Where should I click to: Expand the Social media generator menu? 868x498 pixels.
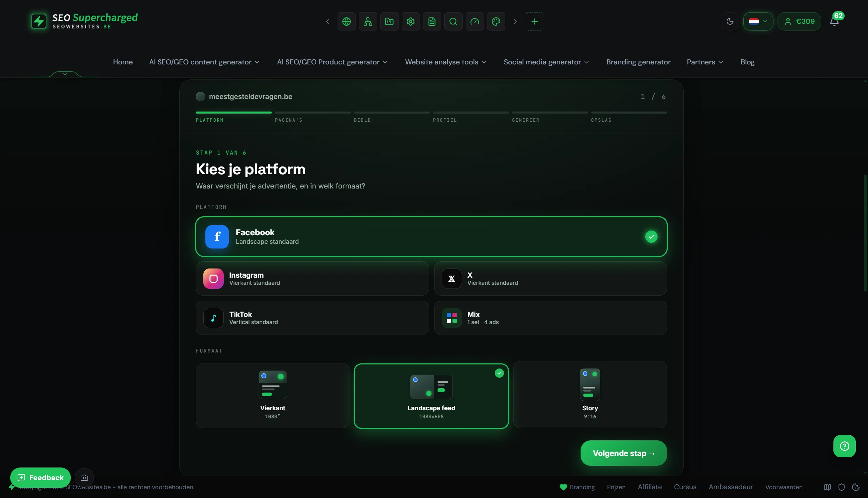(x=546, y=62)
